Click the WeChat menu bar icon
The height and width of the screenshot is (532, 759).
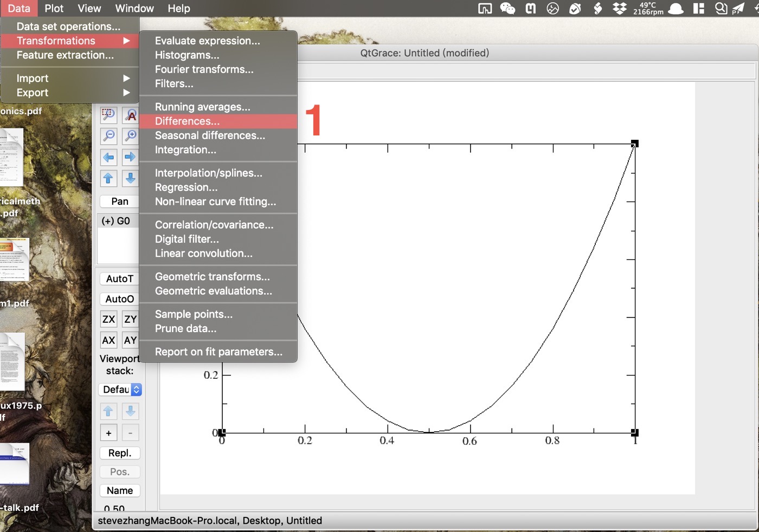pyautogui.click(x=507, y=8)
